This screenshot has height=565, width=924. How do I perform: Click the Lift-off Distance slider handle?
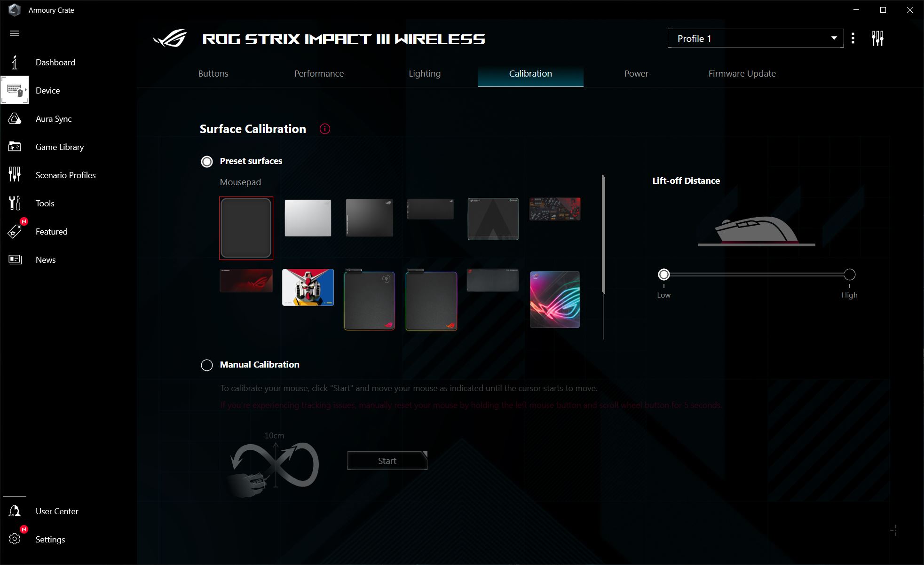pyautogui.click(x=663, y=275)
